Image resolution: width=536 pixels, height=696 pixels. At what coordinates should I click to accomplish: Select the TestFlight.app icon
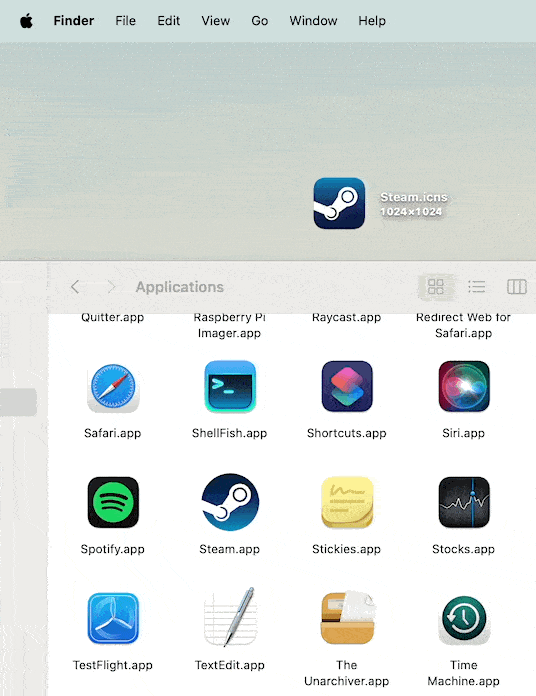(113, 618)
